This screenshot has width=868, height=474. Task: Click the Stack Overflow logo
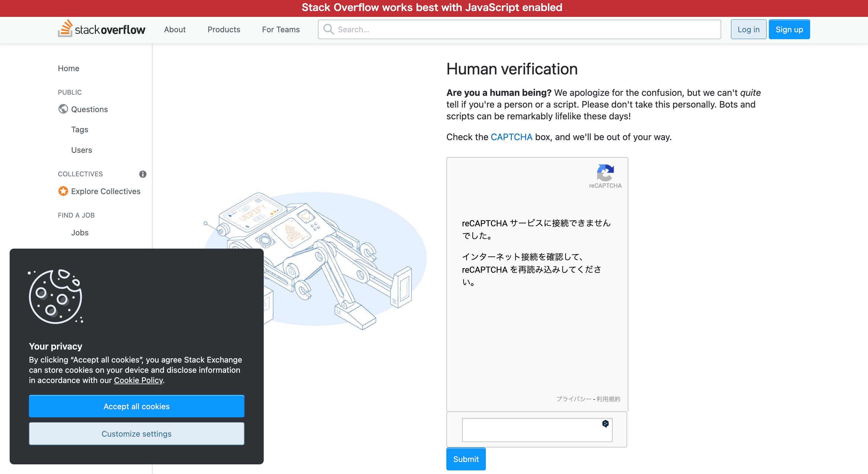click(x=102, y=29)
